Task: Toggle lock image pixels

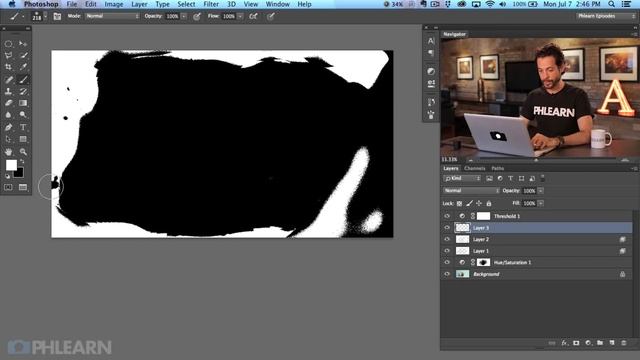Action: [x=469, y=203]
